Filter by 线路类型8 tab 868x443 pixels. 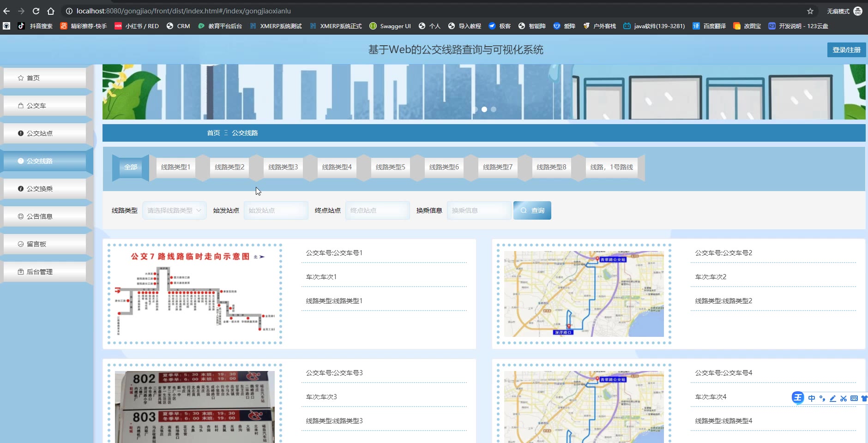(x=551, y=167)
